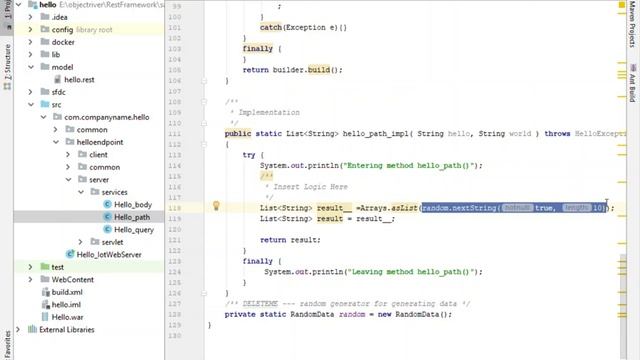Collapse the src folder arrow
This screenshot has width=640, height=360.
click(x=31, y=104)
